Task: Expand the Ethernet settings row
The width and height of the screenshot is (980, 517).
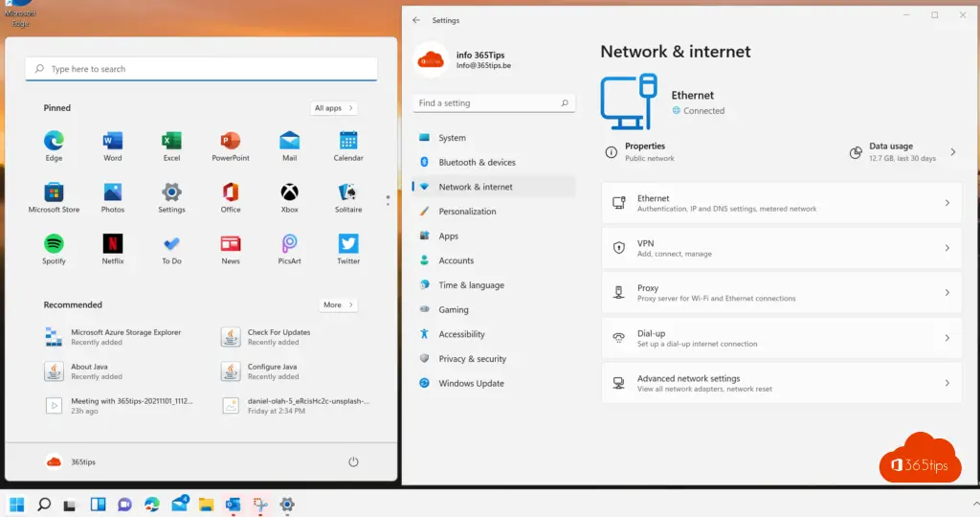Action: click(781, 203)
